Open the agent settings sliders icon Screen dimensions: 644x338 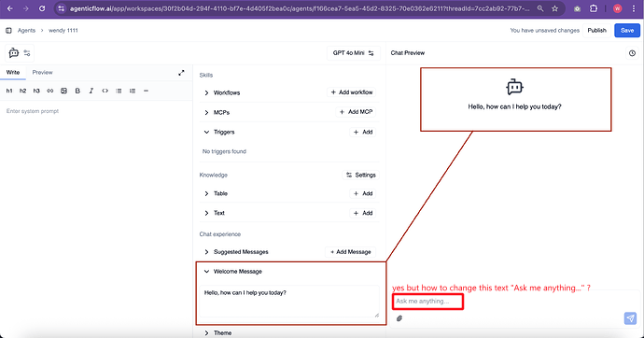click(27, 53)
